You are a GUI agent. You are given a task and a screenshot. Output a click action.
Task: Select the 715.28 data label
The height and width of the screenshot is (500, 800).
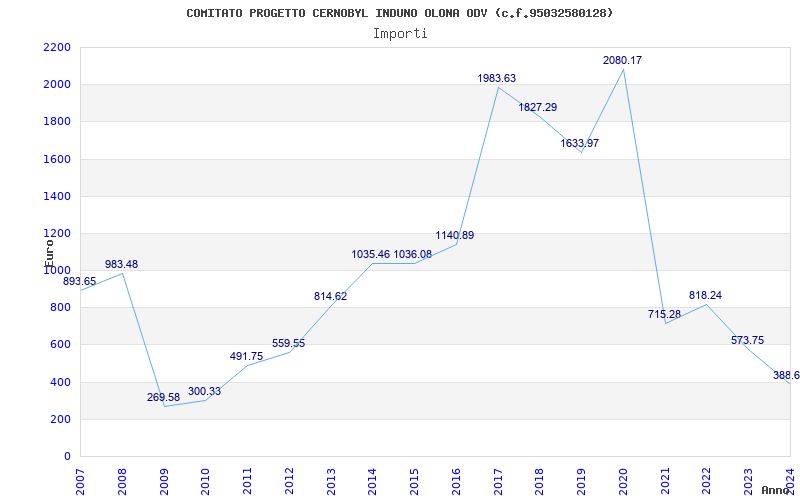click(664, 314)
